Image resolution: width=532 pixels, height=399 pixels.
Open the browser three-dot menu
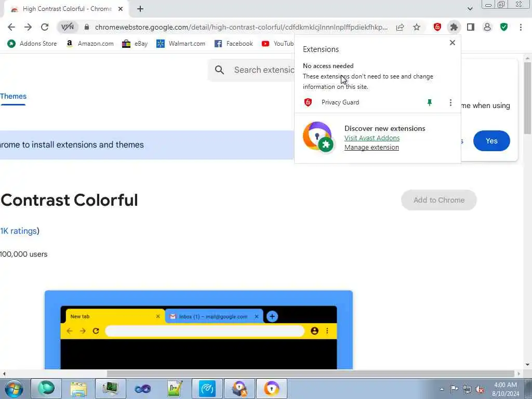521,27
